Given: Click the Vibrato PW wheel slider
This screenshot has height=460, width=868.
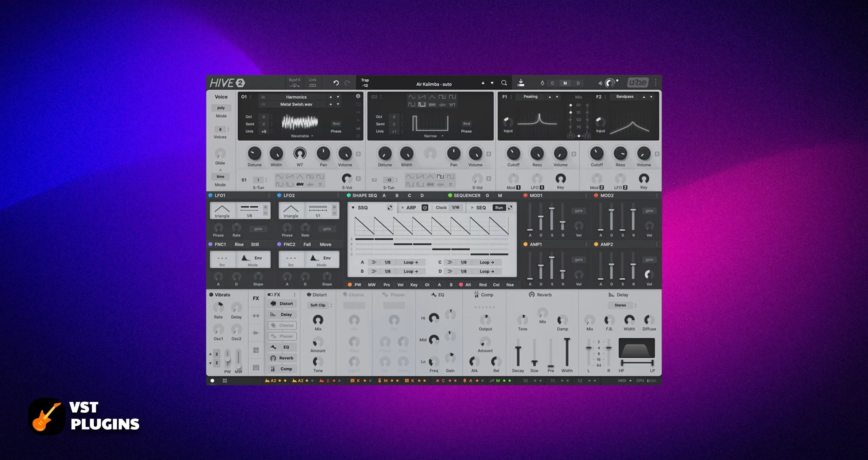Looking at the screenshot, I should 228,359.
